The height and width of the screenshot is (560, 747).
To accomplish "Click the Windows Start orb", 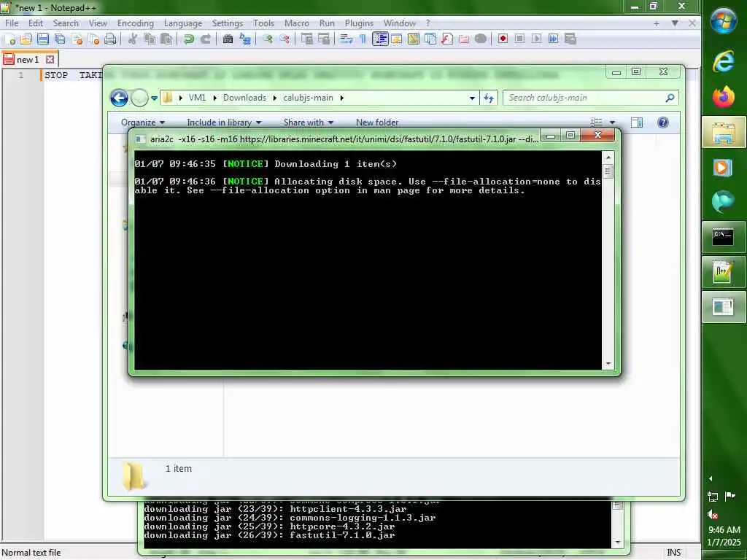I will click(723, 21).
